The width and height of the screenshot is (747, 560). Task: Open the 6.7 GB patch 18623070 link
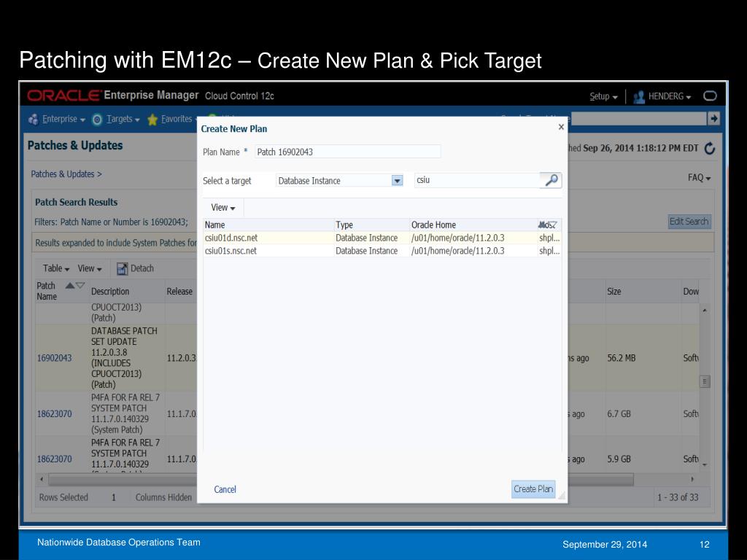point(54,414)
